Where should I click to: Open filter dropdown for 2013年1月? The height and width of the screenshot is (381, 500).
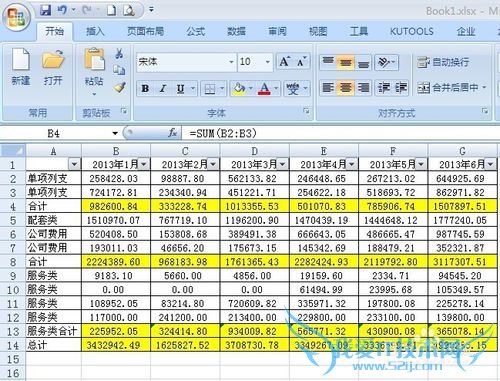point(144,164)
